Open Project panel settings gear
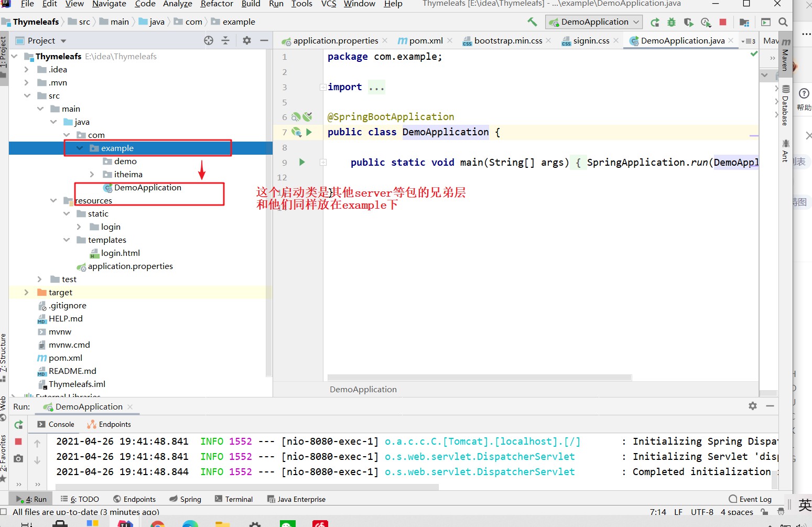The height and width of the screenshot is (527, 812). coord(247,40)
